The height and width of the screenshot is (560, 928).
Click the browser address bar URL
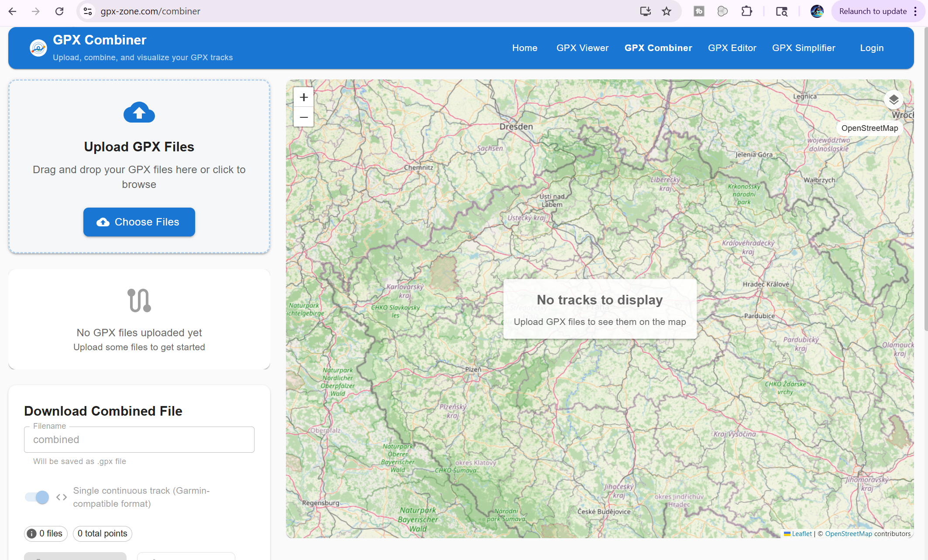point(150,11)
